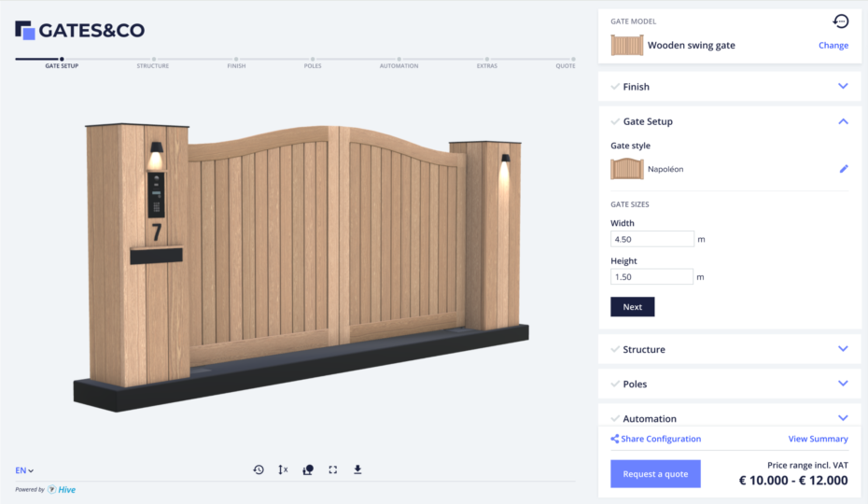This screenshot has width=868, height=504.
Task: Expand the Structure section
Action: (843, 349)
